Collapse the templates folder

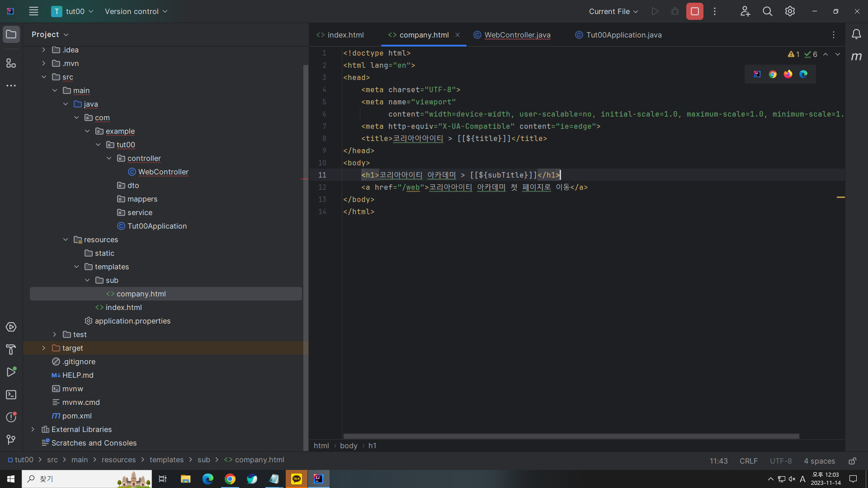(76, 267)
